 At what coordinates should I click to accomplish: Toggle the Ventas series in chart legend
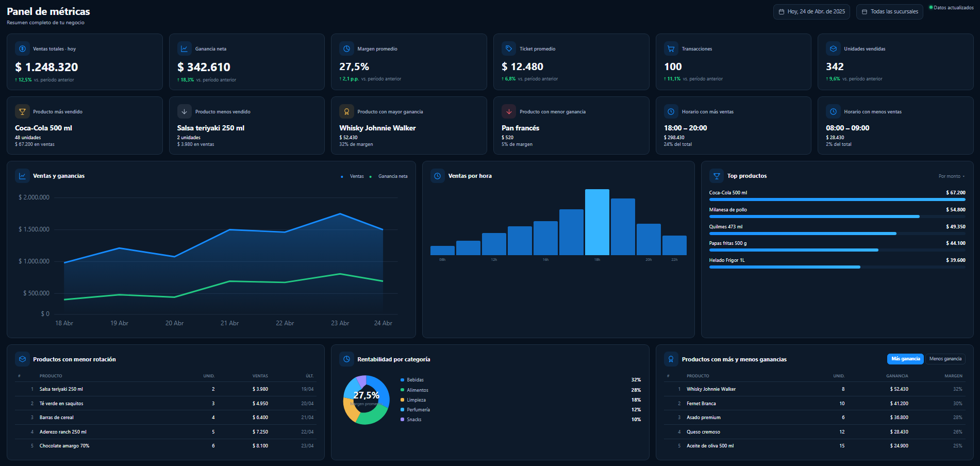point(353,176)
